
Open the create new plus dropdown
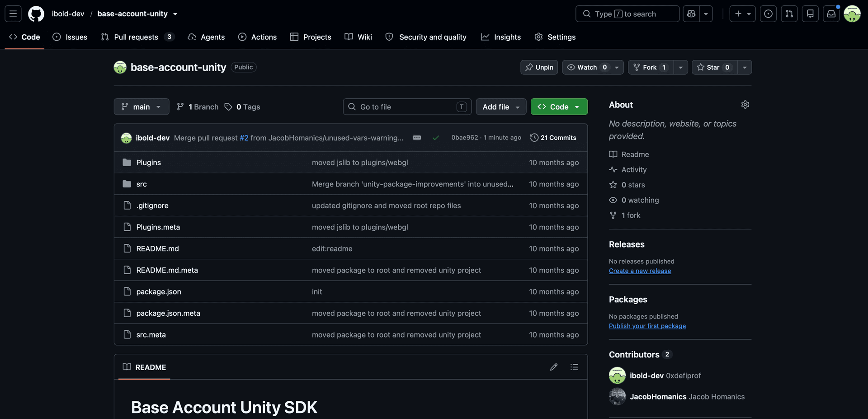tap(742, 14)
